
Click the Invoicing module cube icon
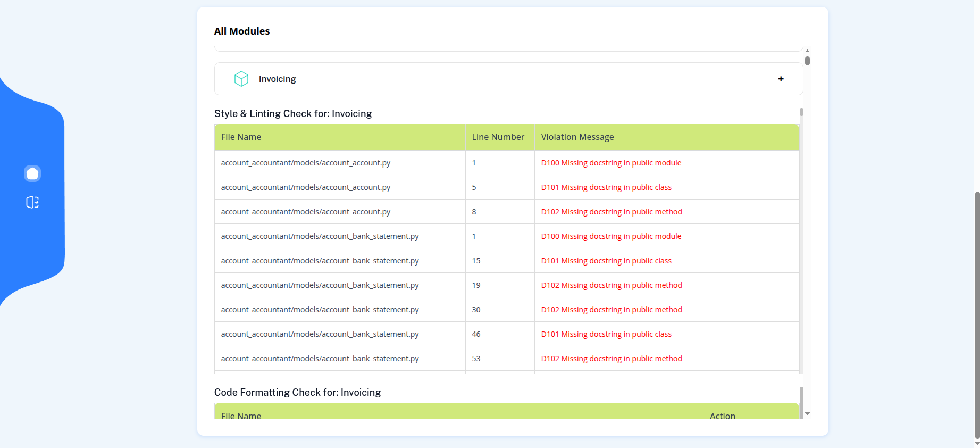tap(241, 79)
